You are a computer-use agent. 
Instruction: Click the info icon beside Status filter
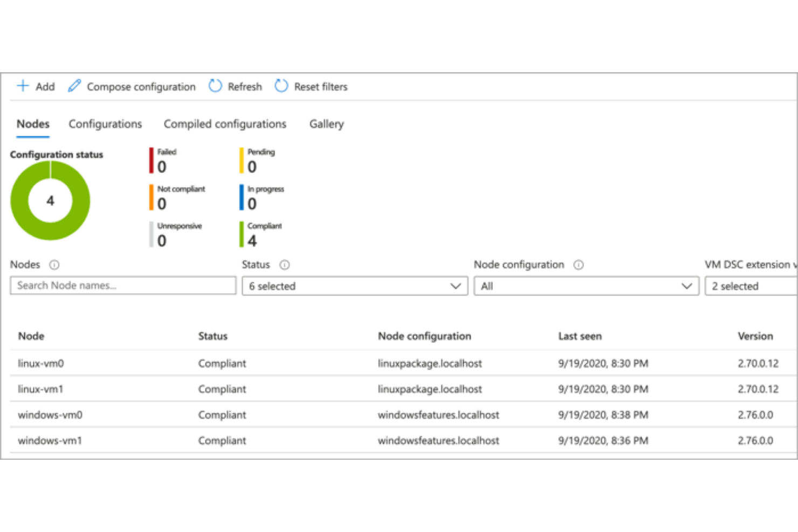click(285, 265)
